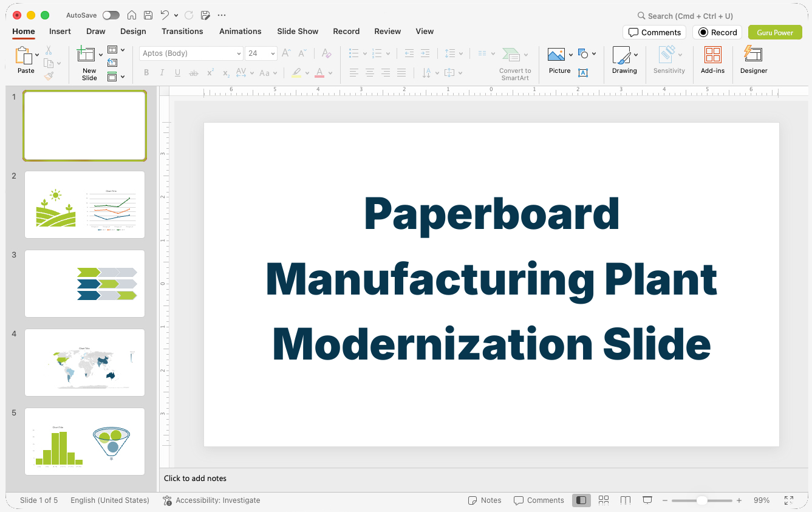Select slide 2 thumbnail with line chart

[x=85, y=205]
